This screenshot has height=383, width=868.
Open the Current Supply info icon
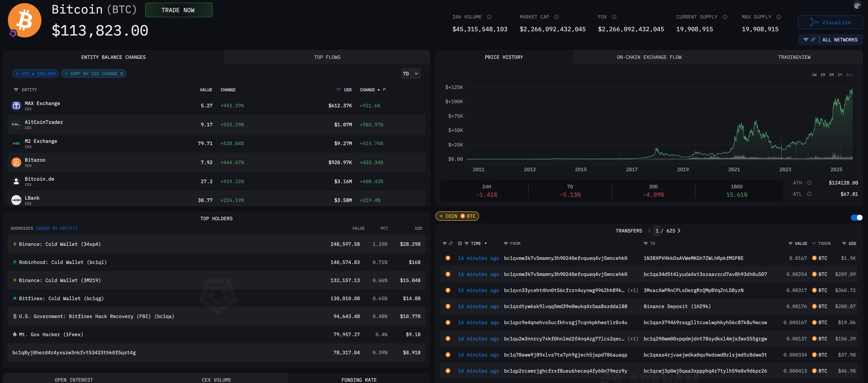725,17
